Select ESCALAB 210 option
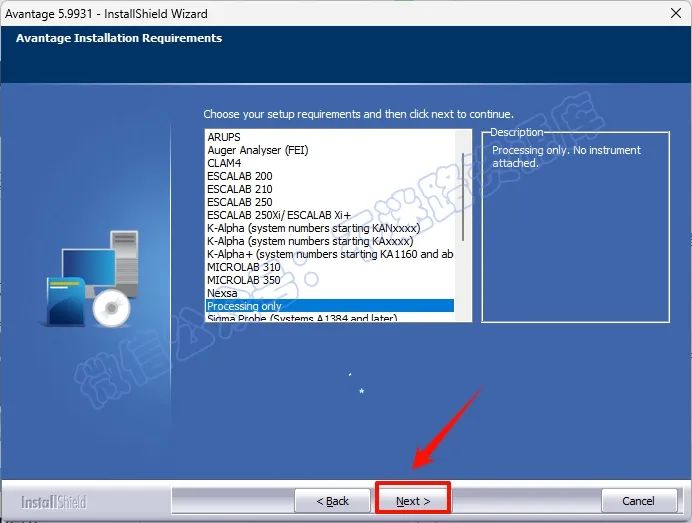692x523 pixels. (329, 189)
